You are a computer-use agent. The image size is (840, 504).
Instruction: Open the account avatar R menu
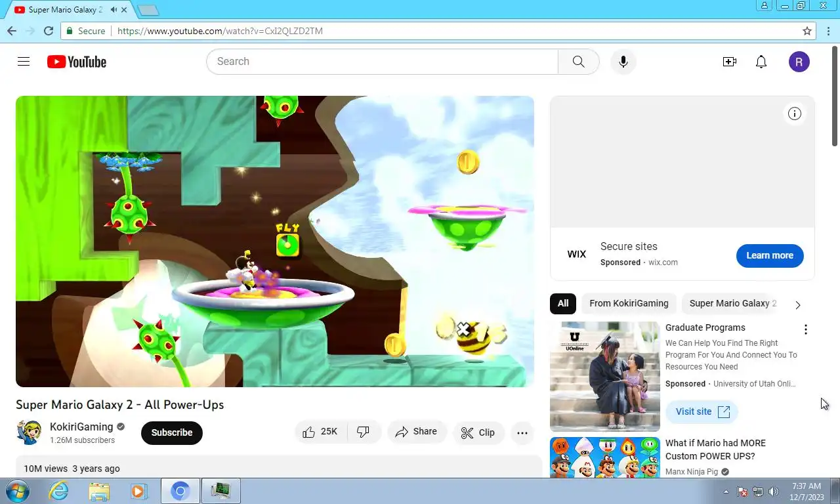[799, 62]
